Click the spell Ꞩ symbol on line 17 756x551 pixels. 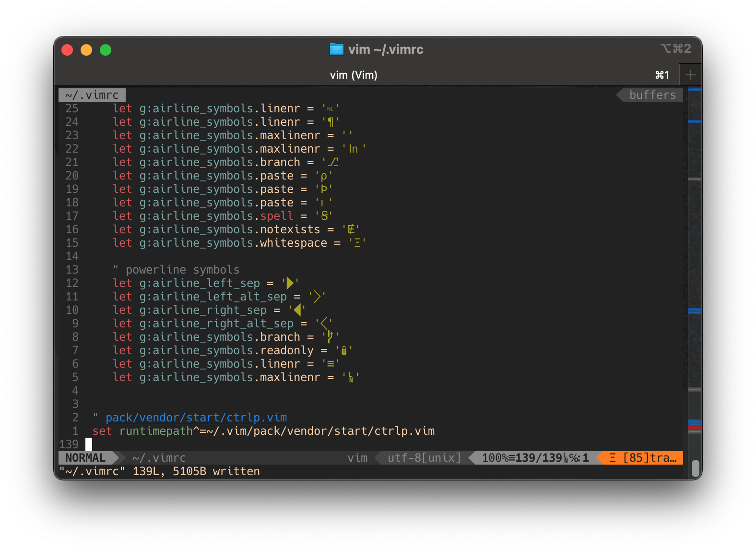click(324, 216)
